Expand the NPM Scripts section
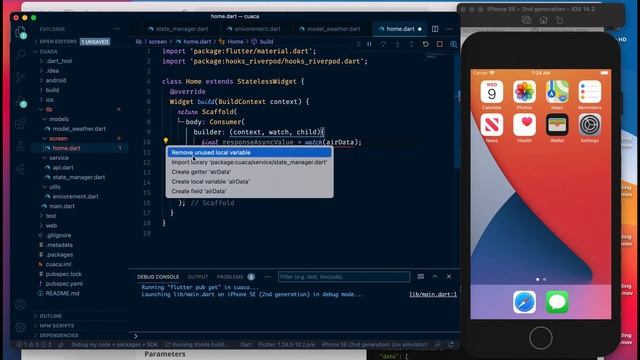 (57, 326)
